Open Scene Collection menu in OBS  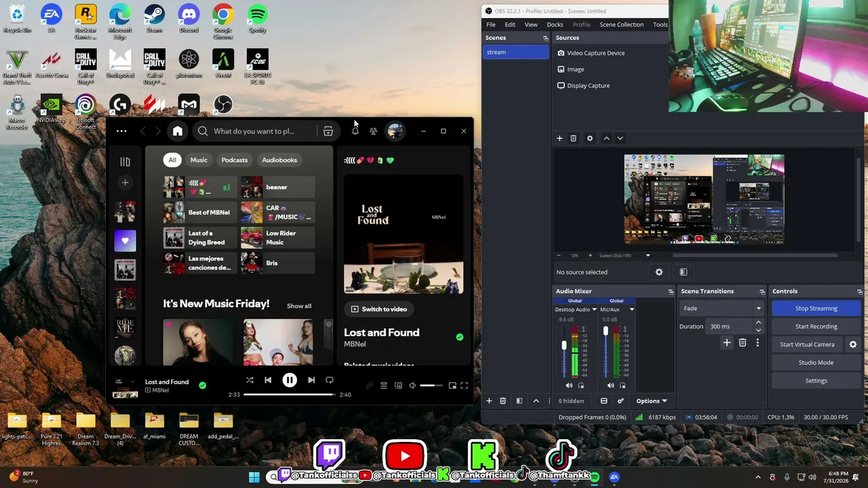point(621,24)
